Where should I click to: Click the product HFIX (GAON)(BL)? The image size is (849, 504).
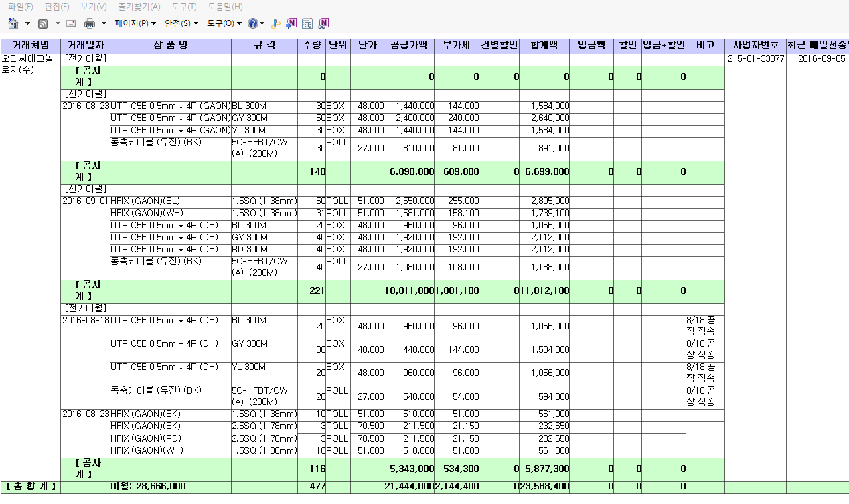pos(145,201)
